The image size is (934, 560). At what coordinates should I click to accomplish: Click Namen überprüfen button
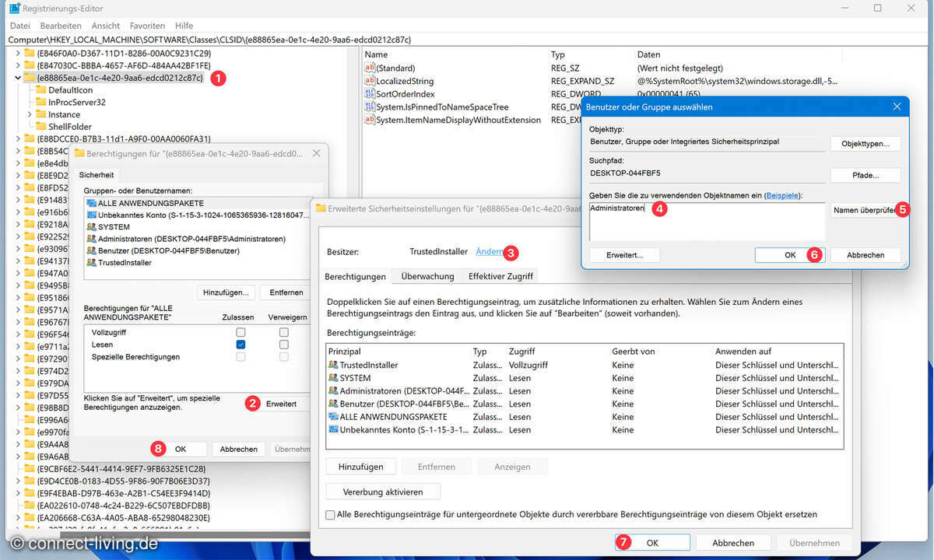click(864, 210)
